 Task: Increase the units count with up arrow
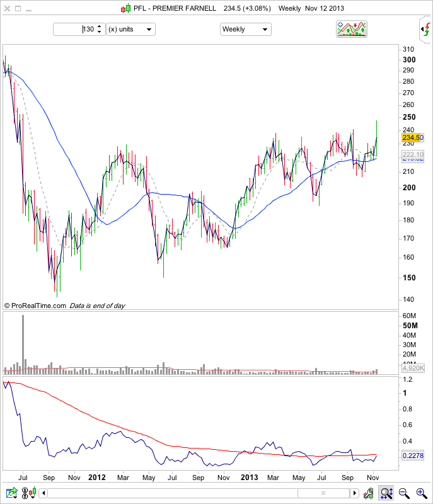click(100, 26)
